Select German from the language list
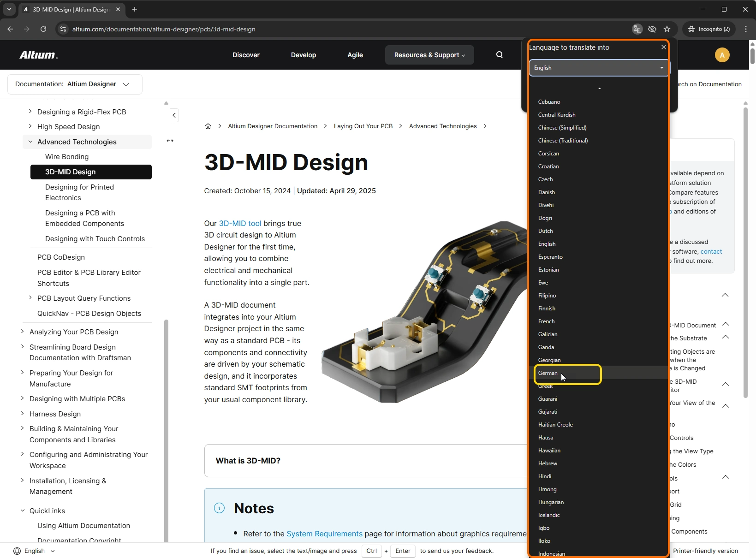756x558 pixels. (x=548, y=373)
